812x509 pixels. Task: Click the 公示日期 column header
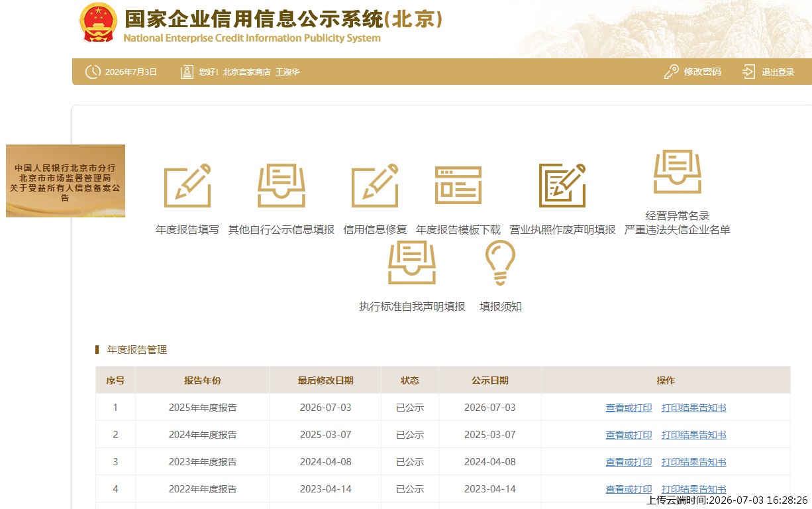coord(490,380)
